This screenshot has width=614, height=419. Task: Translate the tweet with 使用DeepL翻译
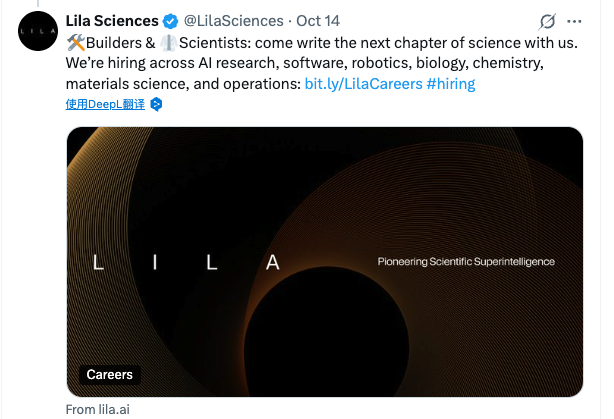click(104, 104)
